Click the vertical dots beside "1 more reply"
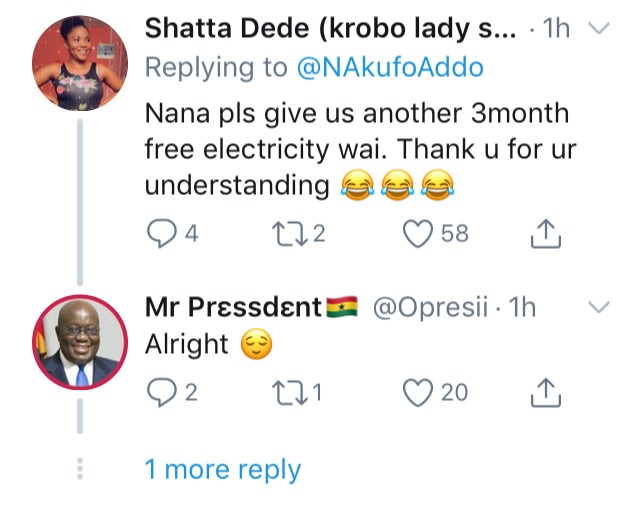 click(x=80, y=468)
